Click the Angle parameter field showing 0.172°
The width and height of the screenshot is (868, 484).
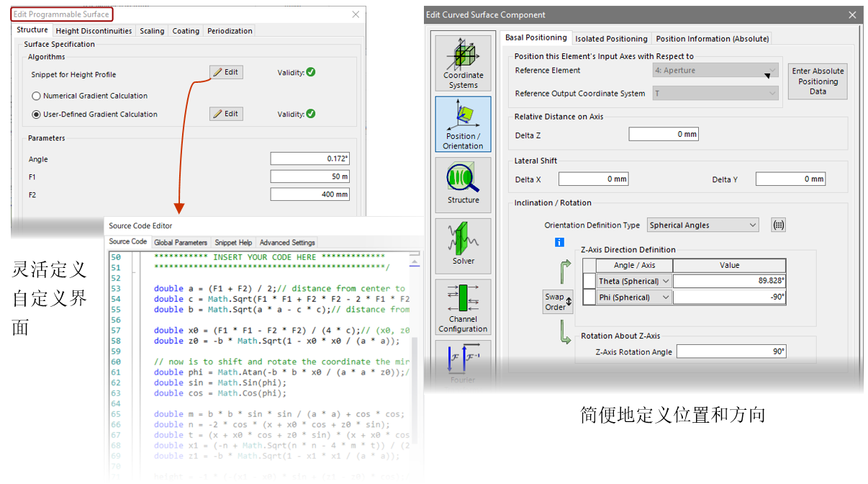309,159
